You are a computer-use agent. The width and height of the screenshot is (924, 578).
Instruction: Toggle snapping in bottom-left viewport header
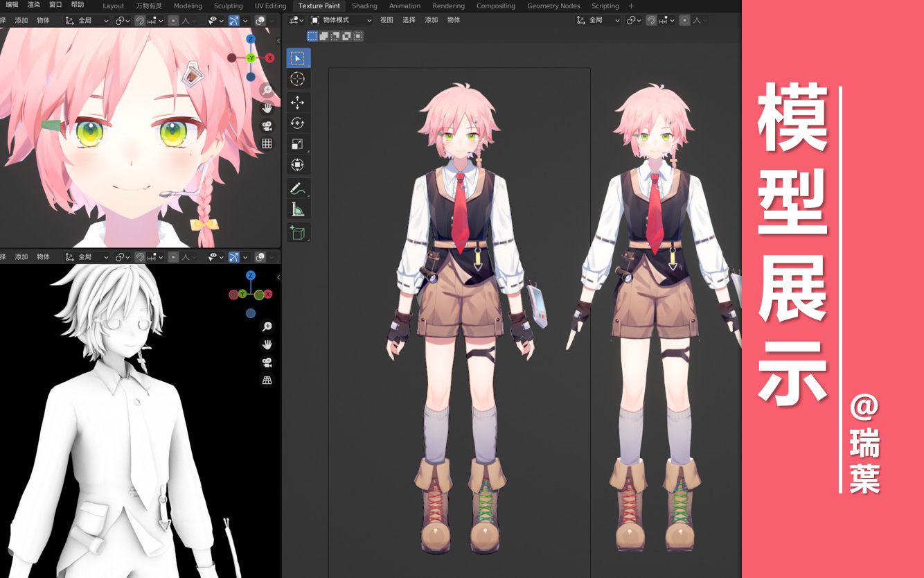(x=139, y=257)
